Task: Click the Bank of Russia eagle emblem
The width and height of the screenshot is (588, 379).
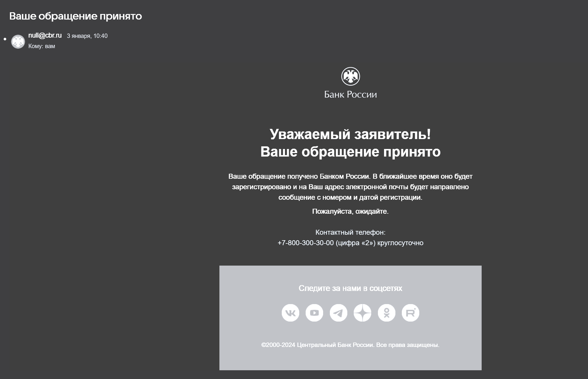Action: coord(351,76)
